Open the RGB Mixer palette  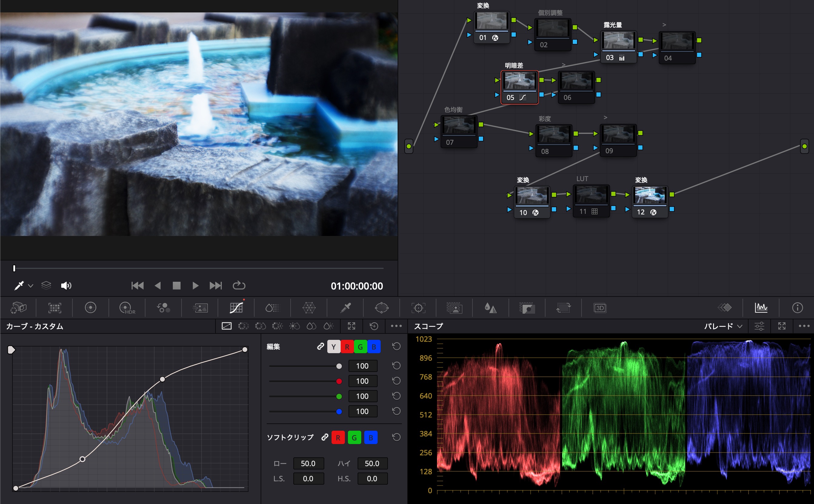pyautogui.click(x=163, y=308)
